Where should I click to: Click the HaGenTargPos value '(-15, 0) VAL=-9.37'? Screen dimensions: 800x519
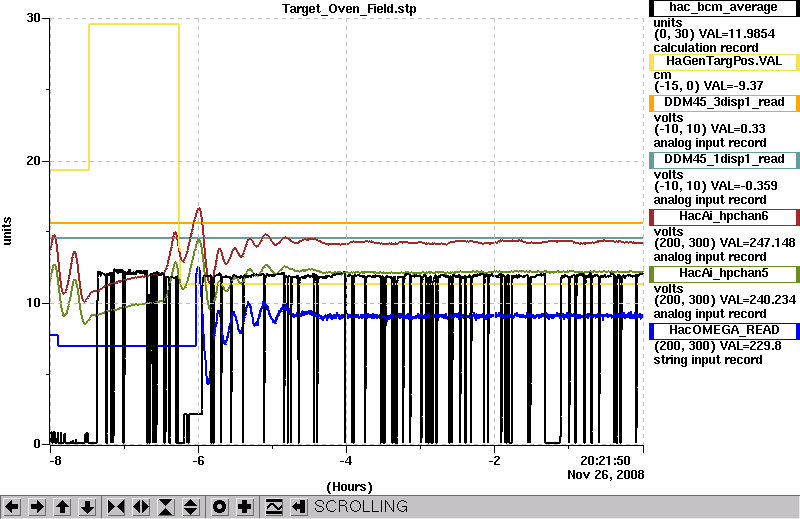click(x=709, y=86)
